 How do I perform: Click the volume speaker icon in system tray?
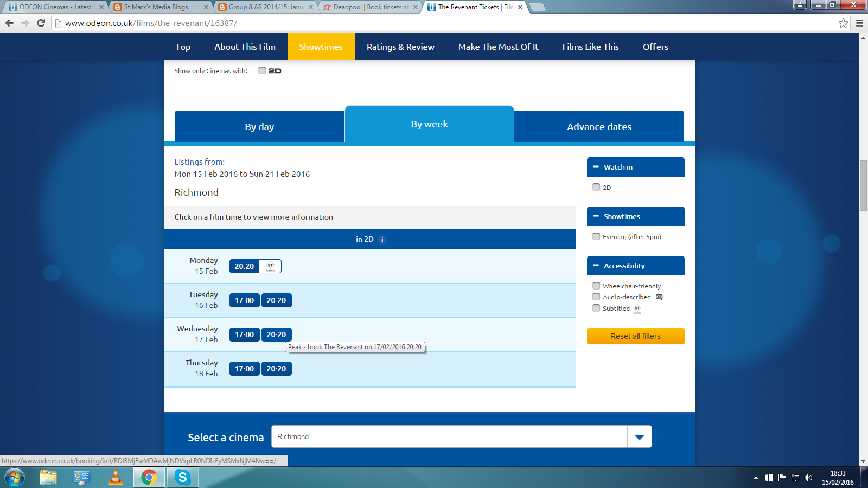808,478
